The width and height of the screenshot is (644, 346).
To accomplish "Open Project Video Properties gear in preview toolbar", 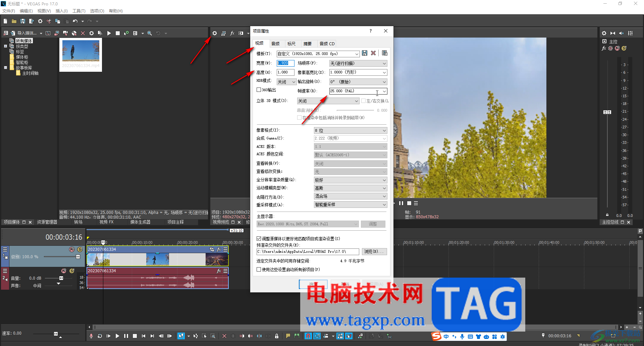I will tap(215, 33).
